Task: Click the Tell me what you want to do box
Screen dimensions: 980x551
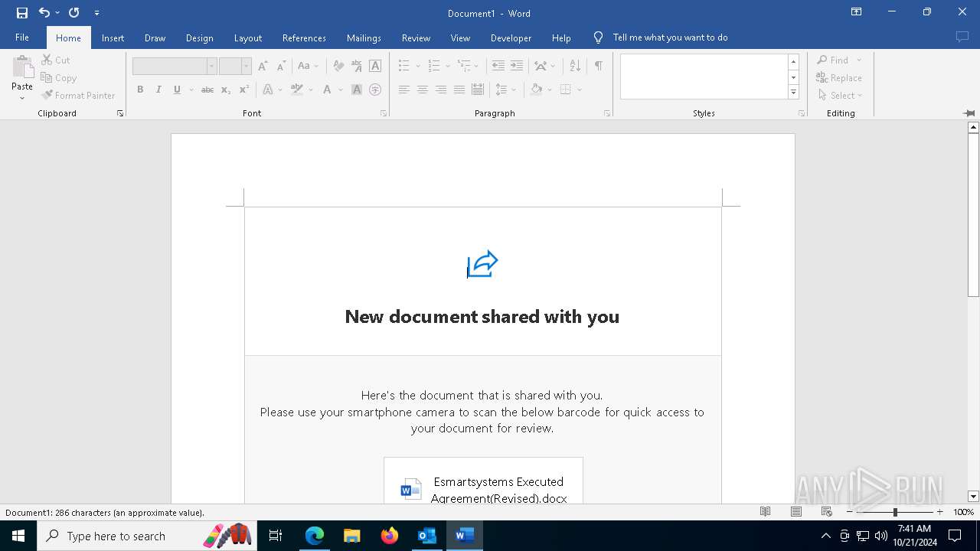Action: pos(670,37)
